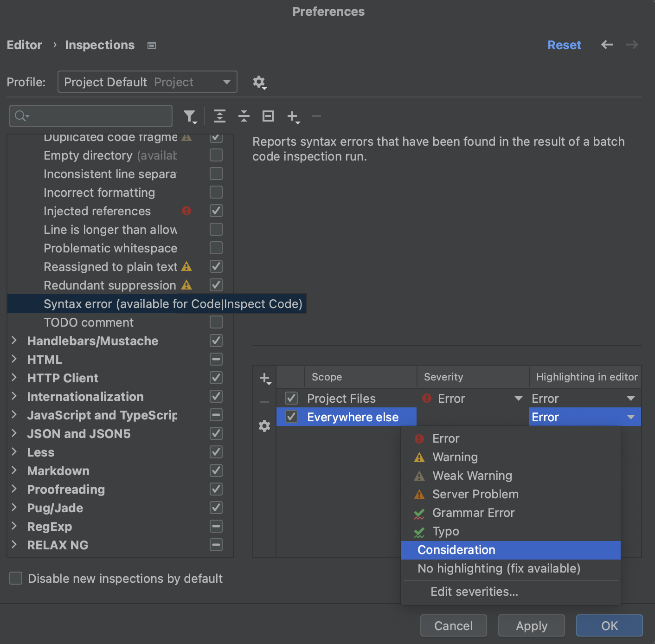Click the reset-to-empty square toolbar icon
This screenshot has width=655, height=644.
click(x=268, y=116)
